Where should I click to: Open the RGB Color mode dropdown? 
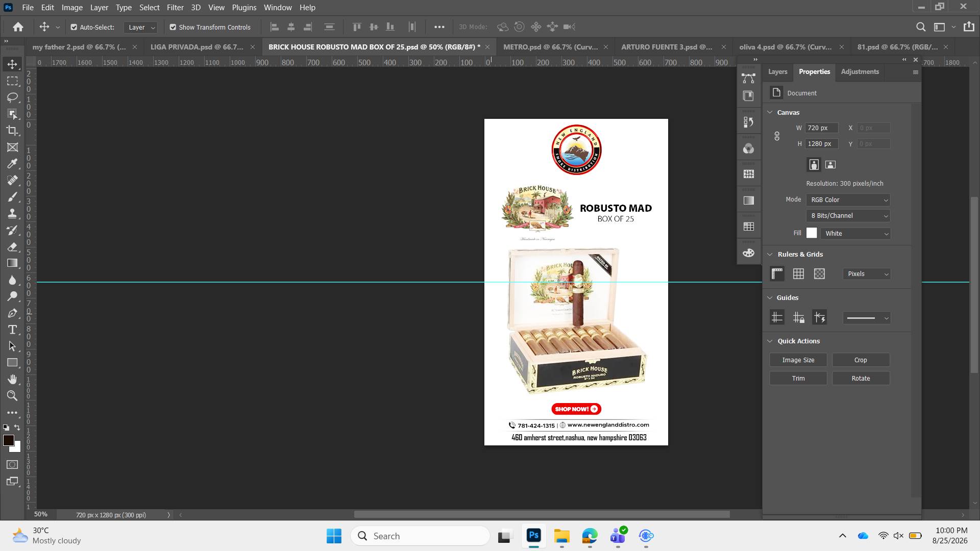(x=848, y=200)
